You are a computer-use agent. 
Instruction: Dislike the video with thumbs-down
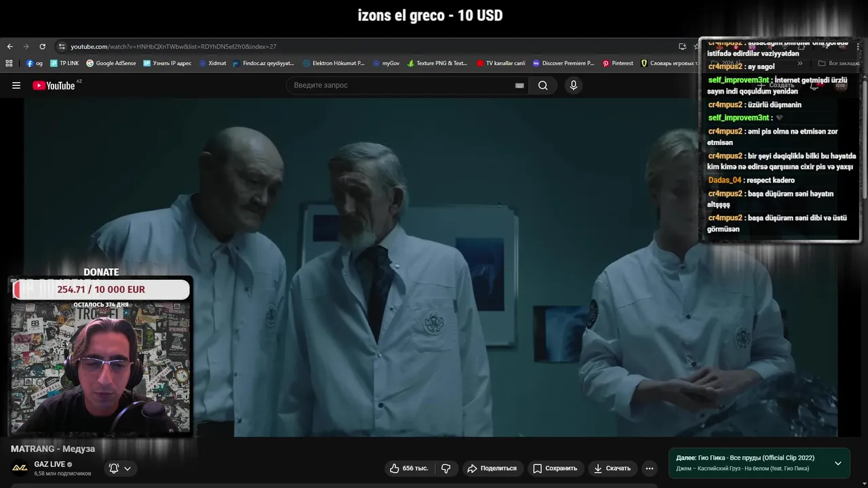pyautogui.click(x=446, y=468)
